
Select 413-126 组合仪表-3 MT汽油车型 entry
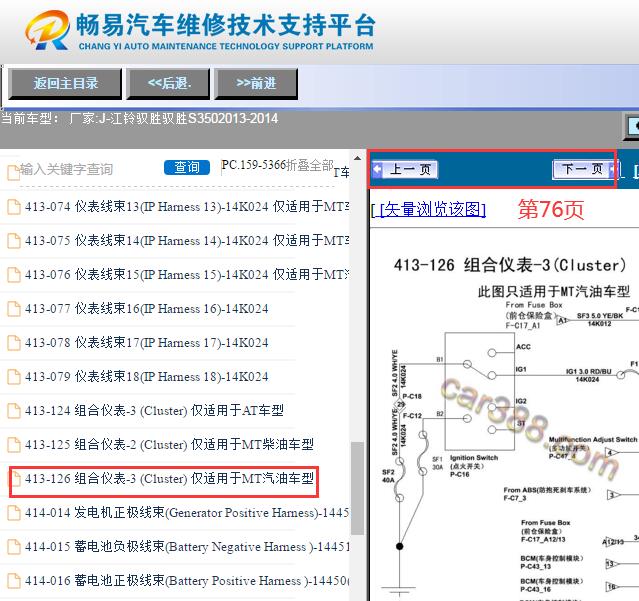pos(169,478)
